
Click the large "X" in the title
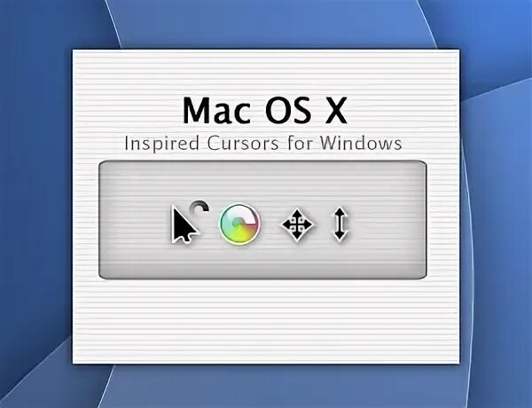334,111
